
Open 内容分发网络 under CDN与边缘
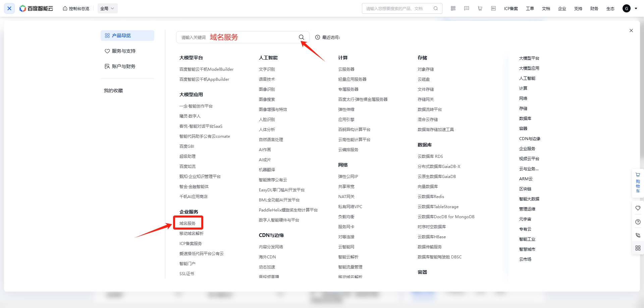tap(271, 247)
